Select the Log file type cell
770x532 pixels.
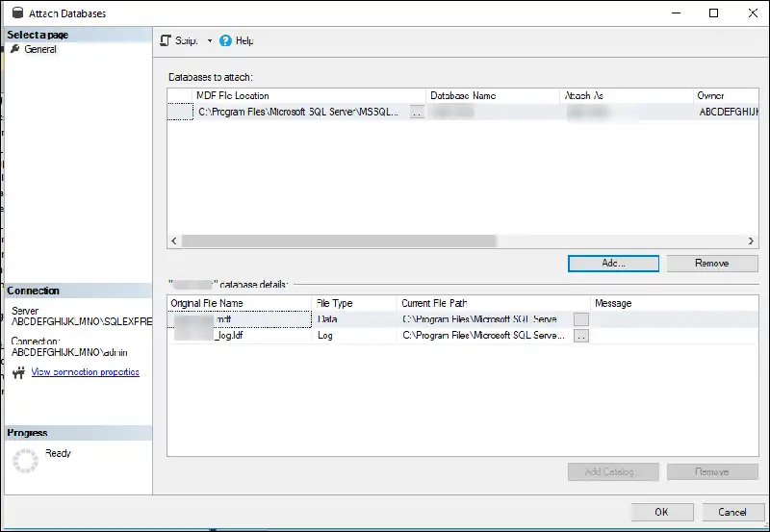tap(354, 336)
